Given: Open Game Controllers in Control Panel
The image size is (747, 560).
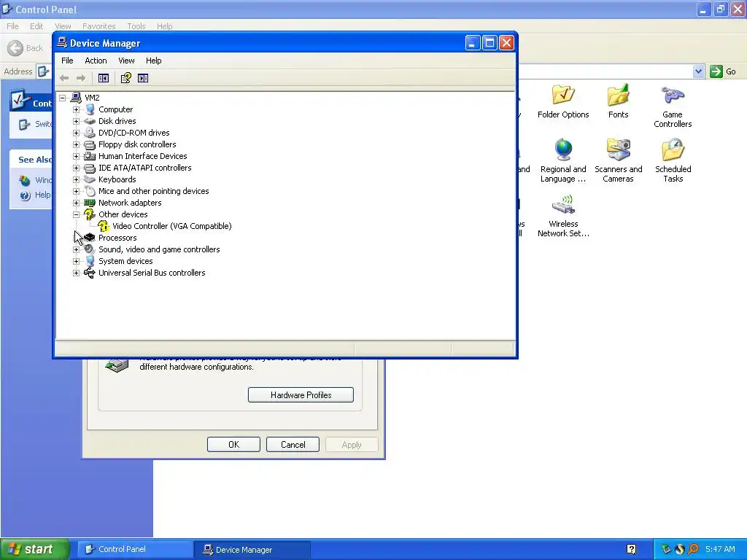Looking at the screenshot, I should coord(673,106).
